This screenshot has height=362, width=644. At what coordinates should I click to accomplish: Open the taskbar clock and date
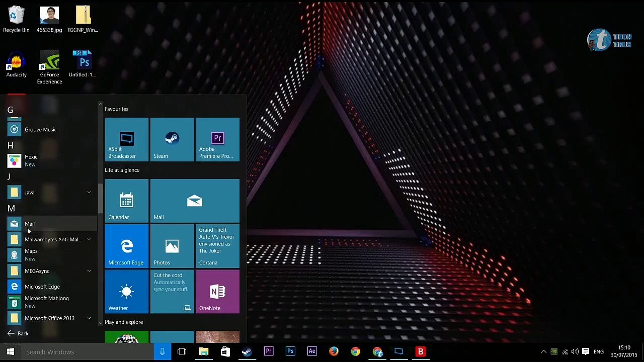coord(624,351)
